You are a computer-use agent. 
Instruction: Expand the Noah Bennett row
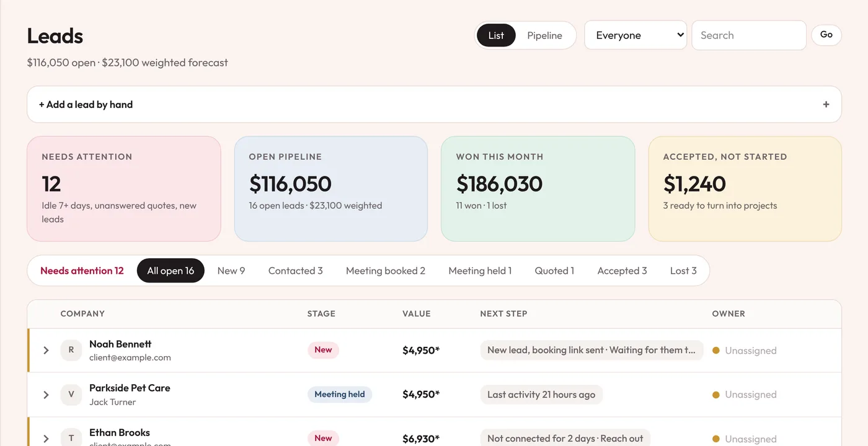point(46,350)
